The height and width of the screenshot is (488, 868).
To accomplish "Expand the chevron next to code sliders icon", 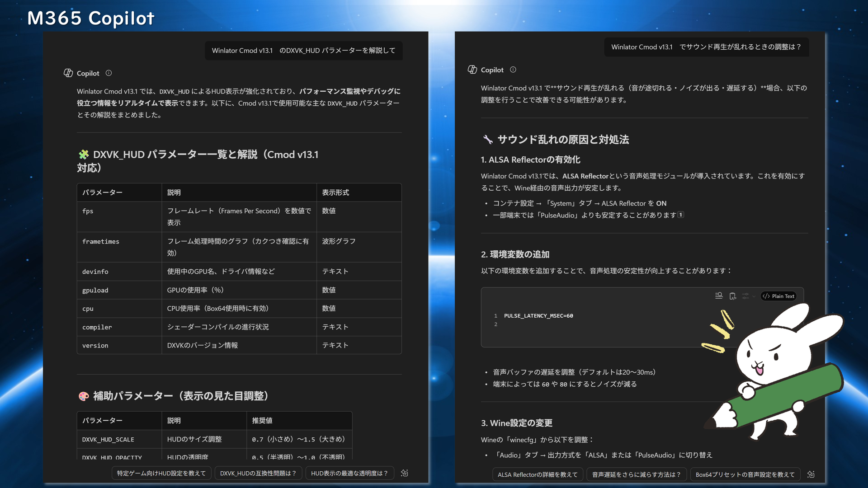I will click(754, 296).
